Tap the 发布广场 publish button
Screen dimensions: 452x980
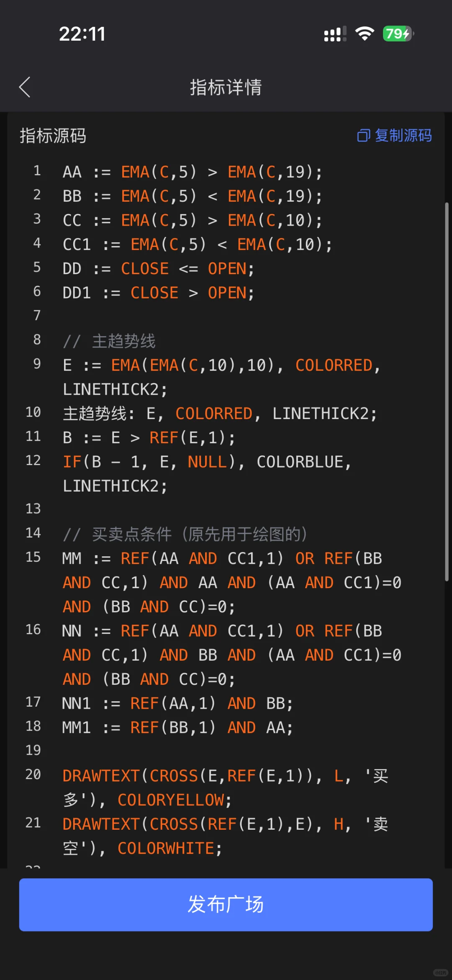pyautogui.click(x=226, y=905)
